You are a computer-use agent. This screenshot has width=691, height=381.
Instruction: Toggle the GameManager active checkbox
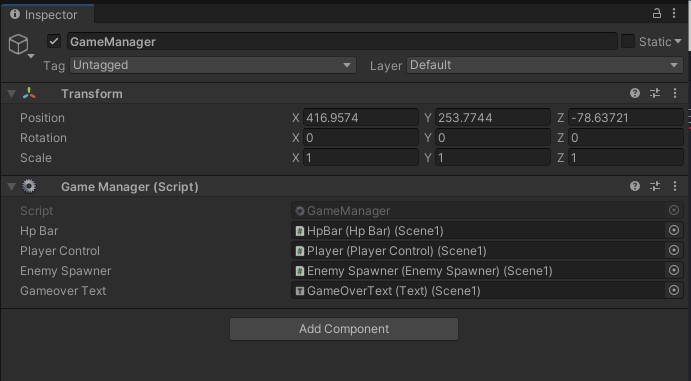pos(54,41)
